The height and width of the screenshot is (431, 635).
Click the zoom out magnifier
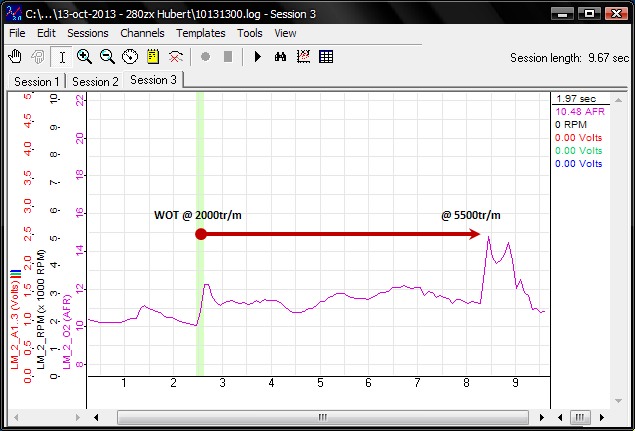click(107, 57)
